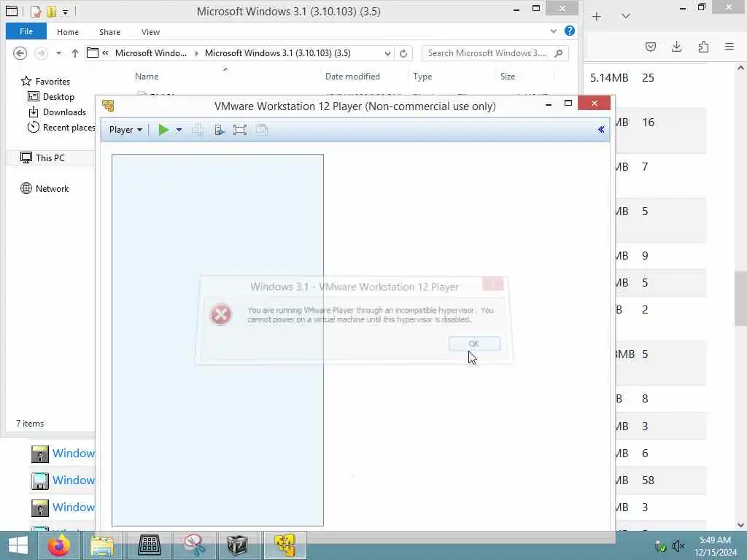Open the Player menu in VMware
This screenshot has width=747, height=560.
click(125, 130)
